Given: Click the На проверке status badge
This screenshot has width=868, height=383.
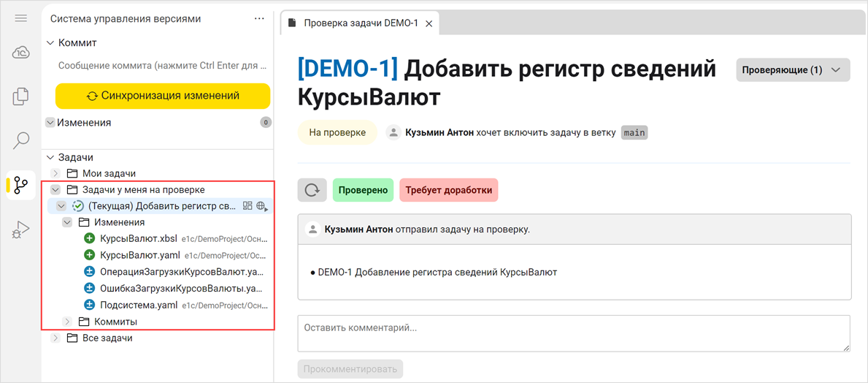Looking at the screenshot, I should pyautogui.click(x=337, y=133).
